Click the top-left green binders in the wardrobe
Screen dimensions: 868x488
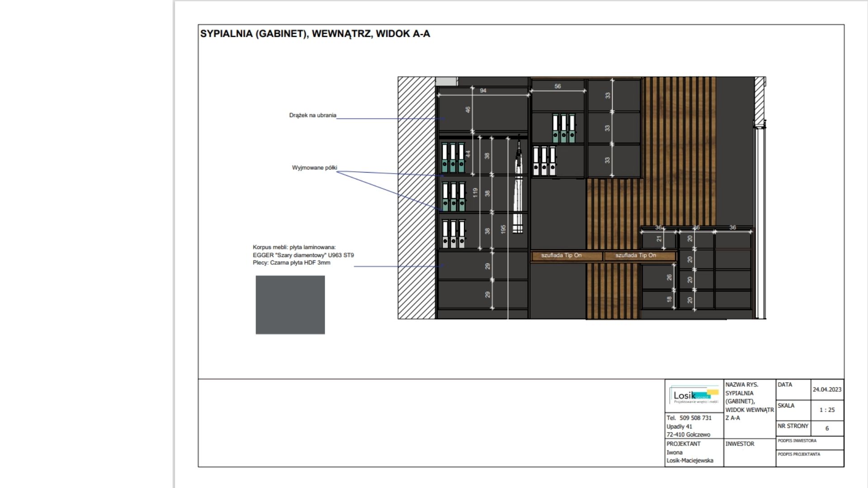tap(453, 158)
